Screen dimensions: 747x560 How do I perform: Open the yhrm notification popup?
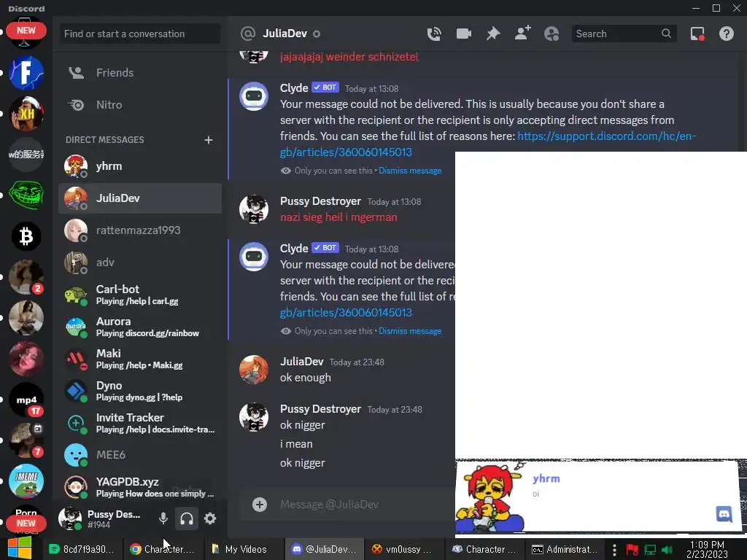pyautogui.click(x=597, y=496)
